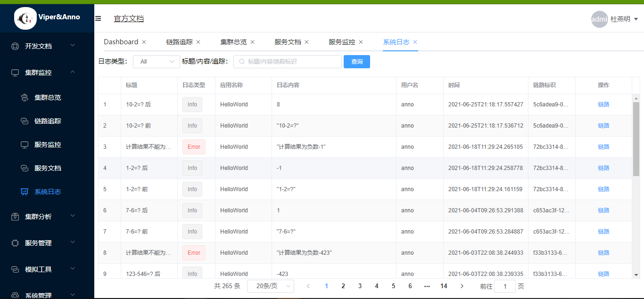Open the 日志类型 dropdown showing All
The image size is (644, 299).
(x=156, y=61)
